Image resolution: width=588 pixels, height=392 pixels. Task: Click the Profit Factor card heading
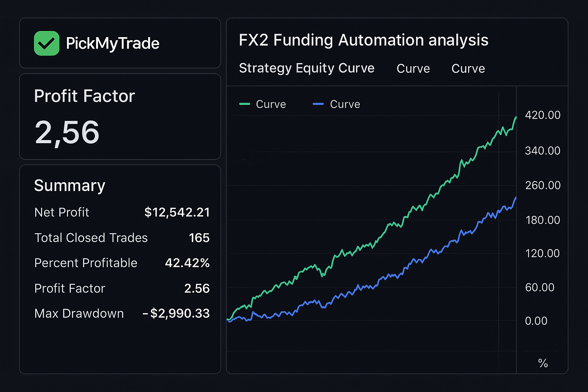point(85,96)
